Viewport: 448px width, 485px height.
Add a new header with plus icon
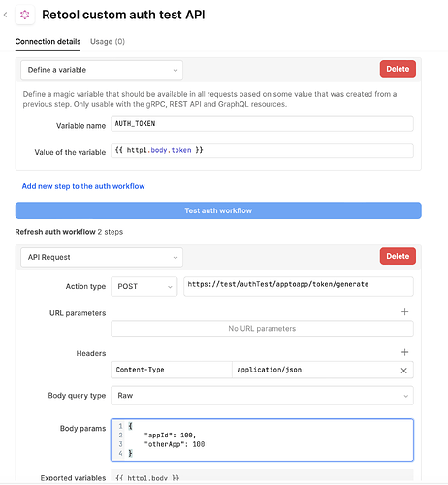[404, 352]
